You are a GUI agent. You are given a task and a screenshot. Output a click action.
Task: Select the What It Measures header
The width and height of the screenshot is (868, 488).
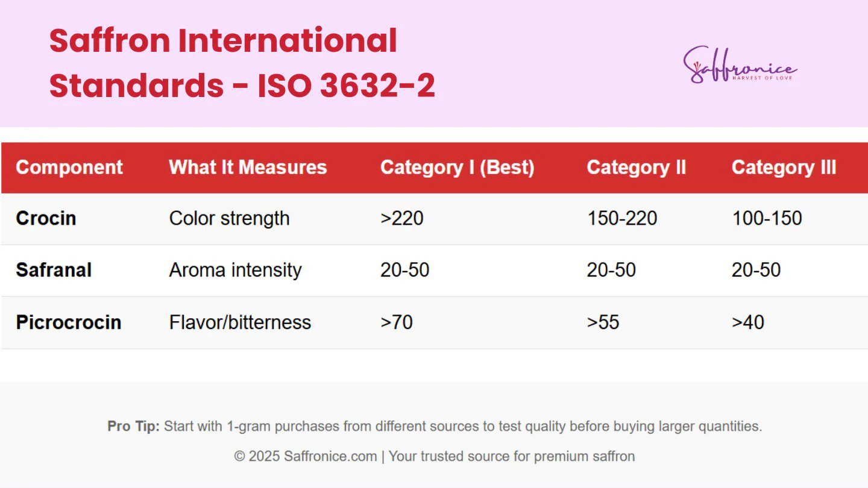pyautogui.click(x=248, y=167)
